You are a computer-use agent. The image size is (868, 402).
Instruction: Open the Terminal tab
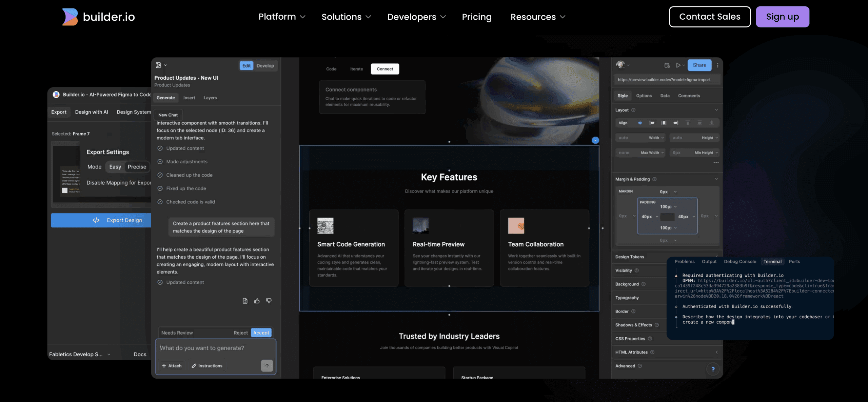click(x=772, y=262)
